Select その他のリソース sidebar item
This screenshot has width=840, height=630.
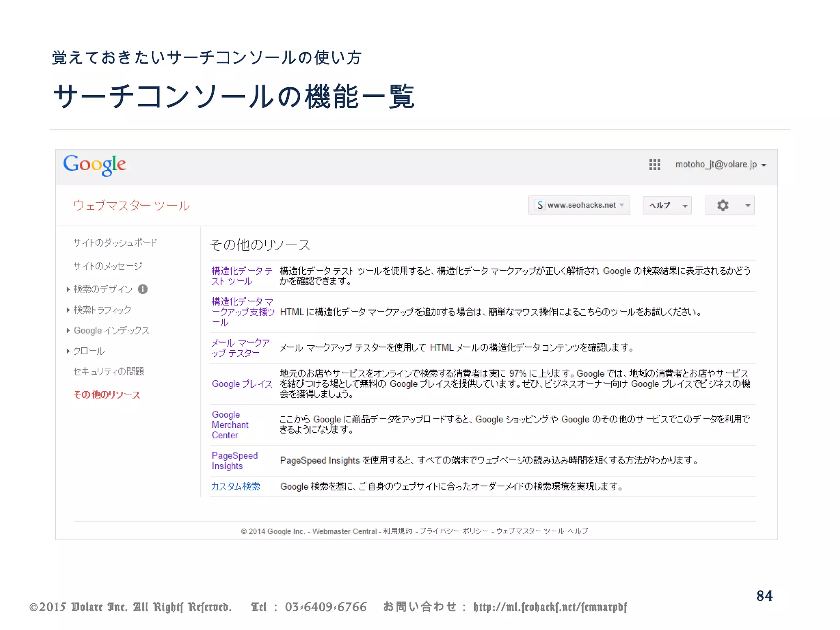107,395
